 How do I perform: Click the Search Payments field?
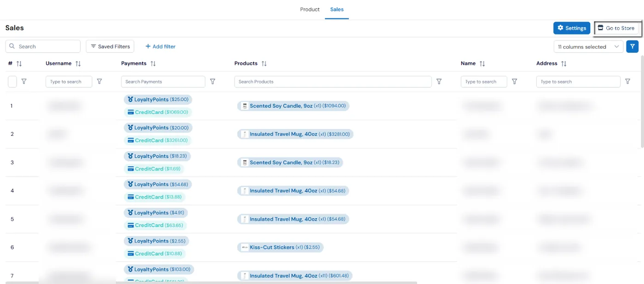coord(163,82)
